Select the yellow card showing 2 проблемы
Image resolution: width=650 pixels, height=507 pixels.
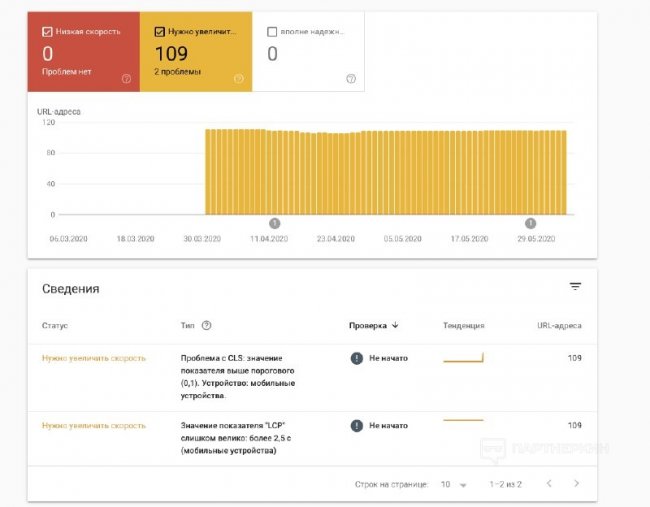[196, 53]
